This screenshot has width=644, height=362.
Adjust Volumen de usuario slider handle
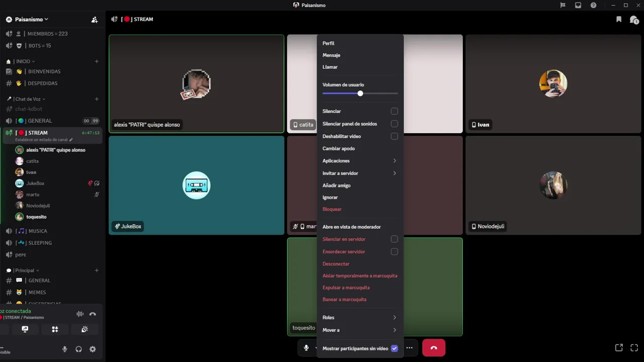[x=360, y=94]
